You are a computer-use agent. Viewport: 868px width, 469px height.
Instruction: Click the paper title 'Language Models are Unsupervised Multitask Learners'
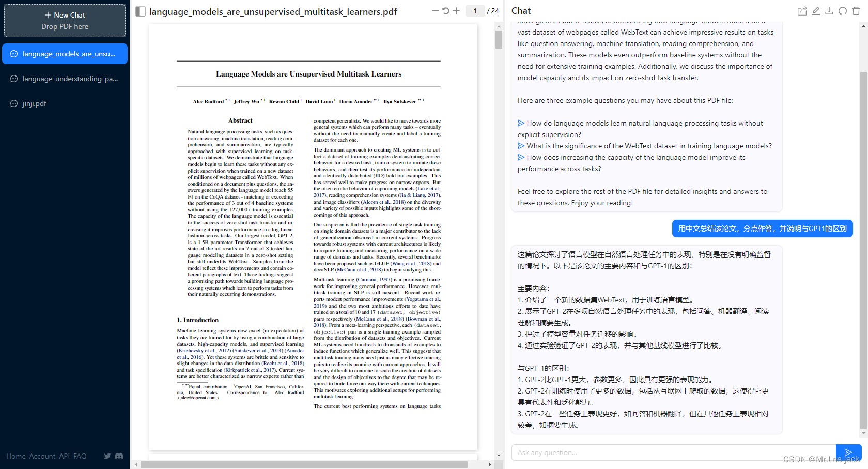coord(308,74)
